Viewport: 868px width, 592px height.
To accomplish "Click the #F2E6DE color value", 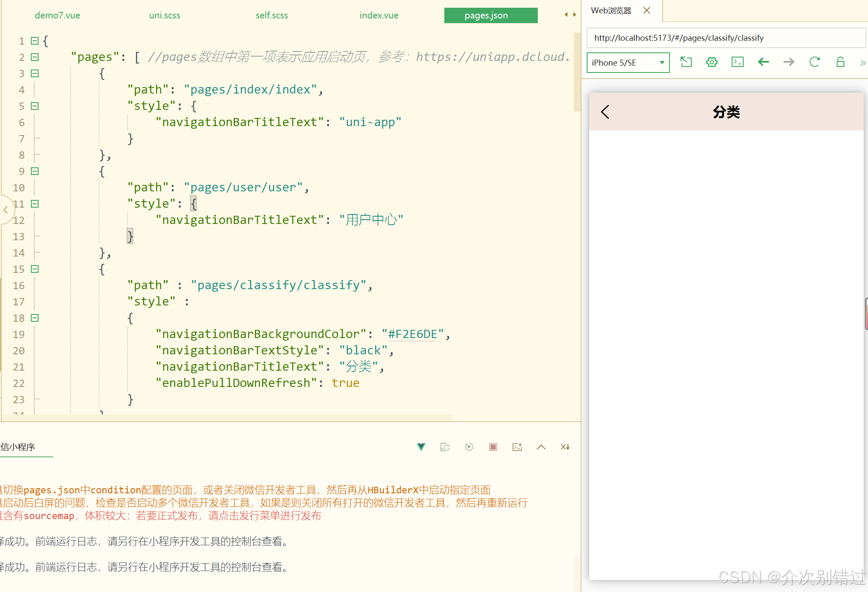I will pos(412,334).
